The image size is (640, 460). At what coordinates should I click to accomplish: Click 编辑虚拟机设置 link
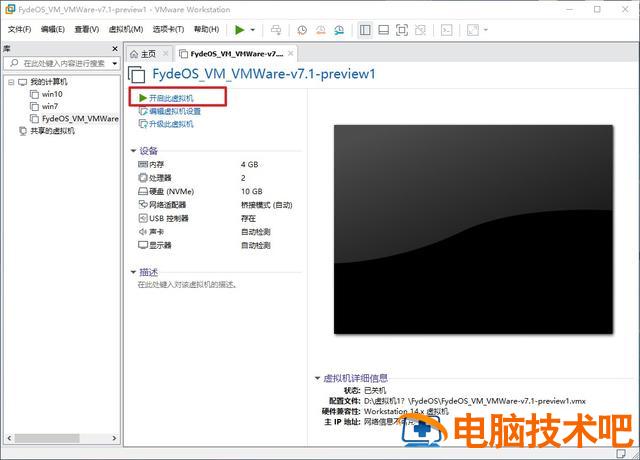pyautogui.click(x=175, y=111)
